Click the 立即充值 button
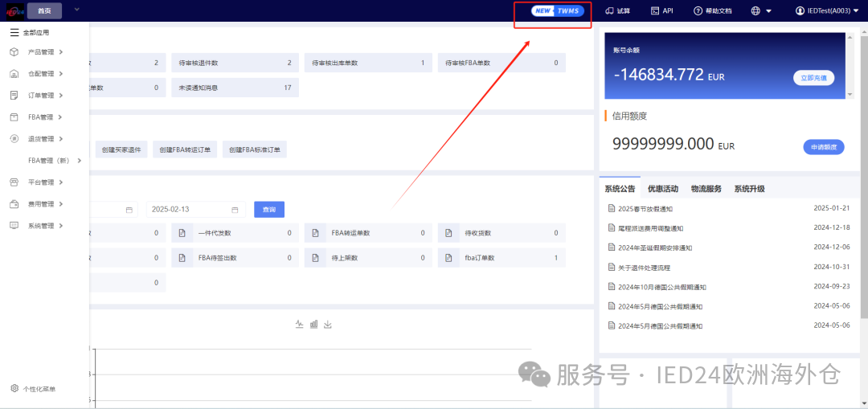868x409 pixels. [813, 78]
